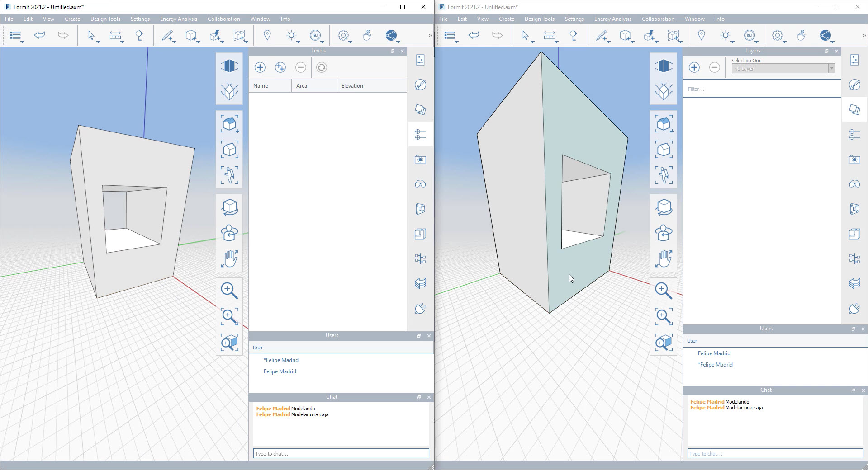This screenshot has width=868, height=470.
Task: Open the Collaboration menu
Action: (x=223, y=19)
